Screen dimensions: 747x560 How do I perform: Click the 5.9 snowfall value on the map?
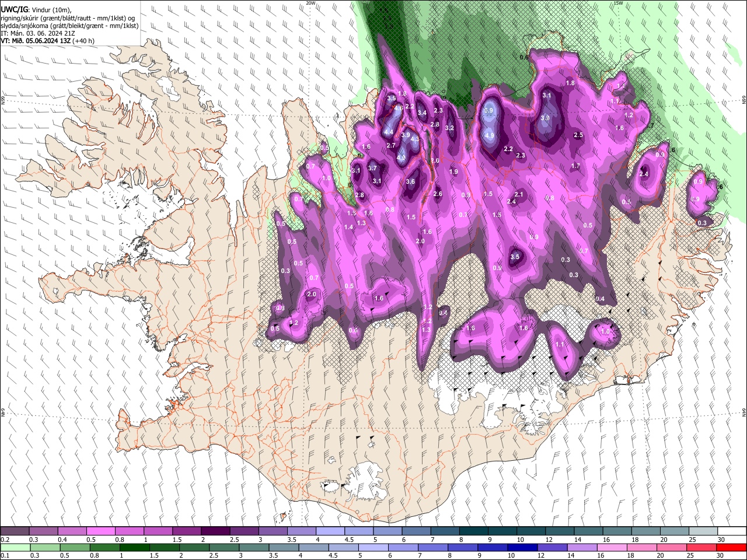click(x=489, y=110)
